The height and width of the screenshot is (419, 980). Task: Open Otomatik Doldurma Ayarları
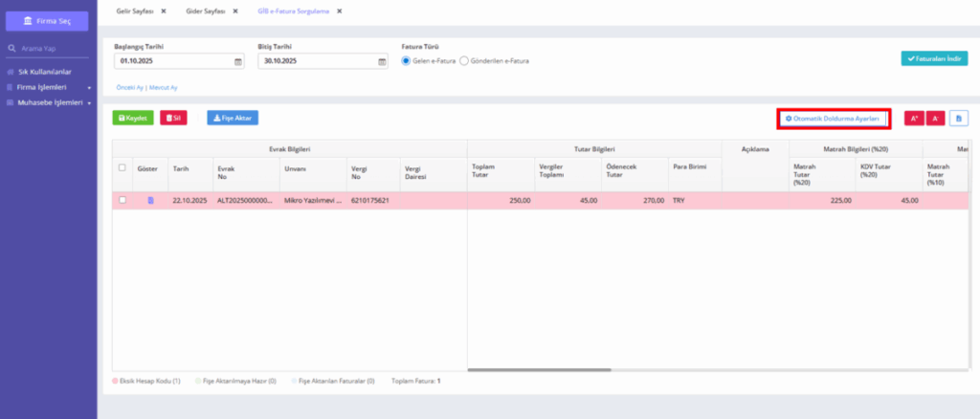[834, 119]
